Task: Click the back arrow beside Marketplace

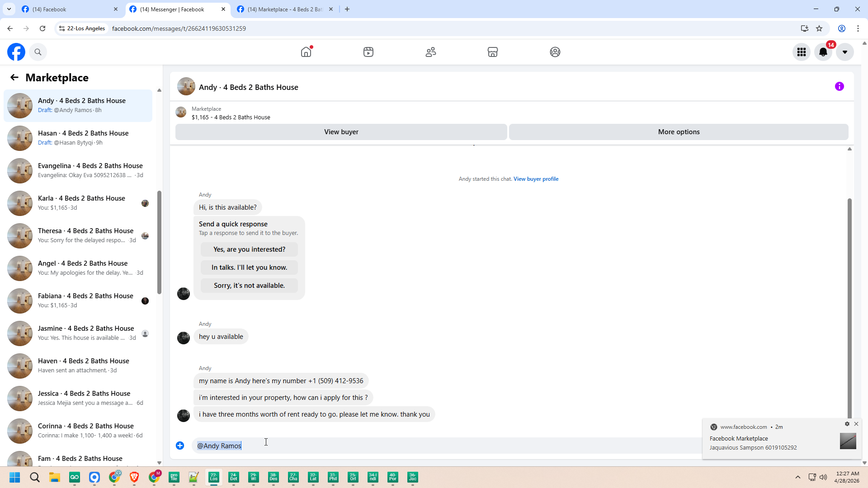Action: (14, 78)
